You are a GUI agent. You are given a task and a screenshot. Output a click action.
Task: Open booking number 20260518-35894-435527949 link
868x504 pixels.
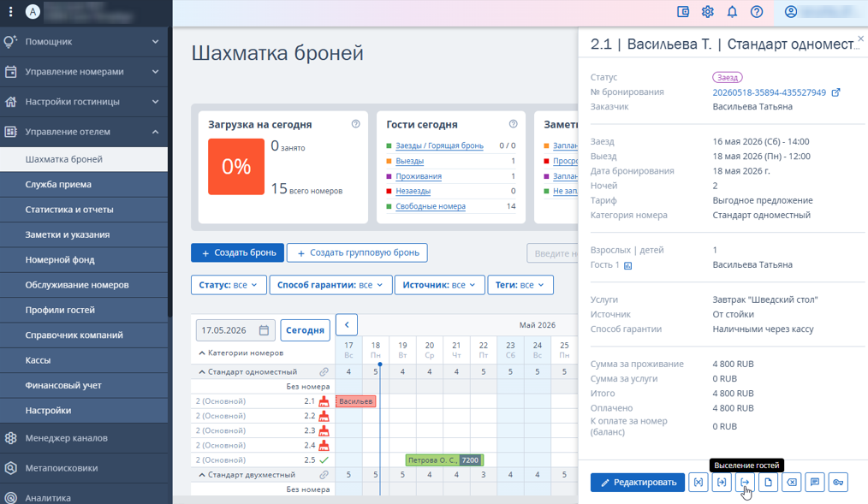[769, 92]
